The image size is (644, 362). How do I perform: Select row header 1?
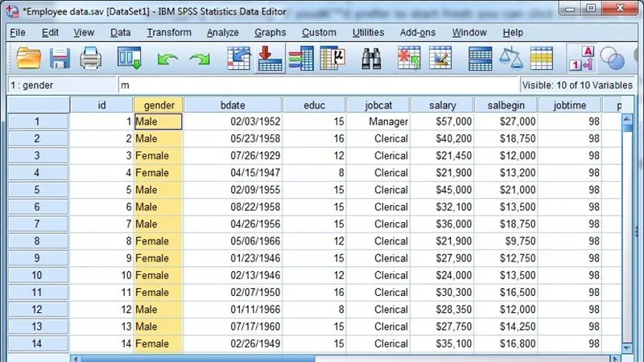click(x=38, y=121)
